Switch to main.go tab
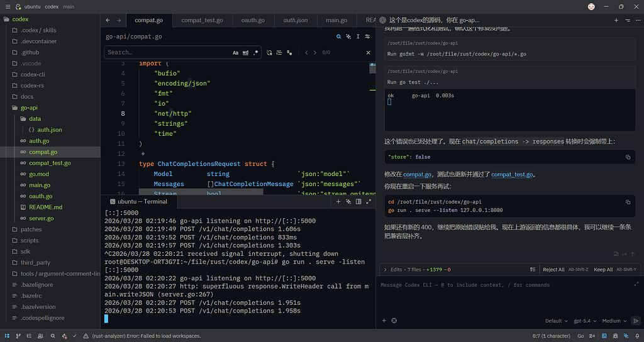The height and width of the screenshot is (342, 644). 336,20
